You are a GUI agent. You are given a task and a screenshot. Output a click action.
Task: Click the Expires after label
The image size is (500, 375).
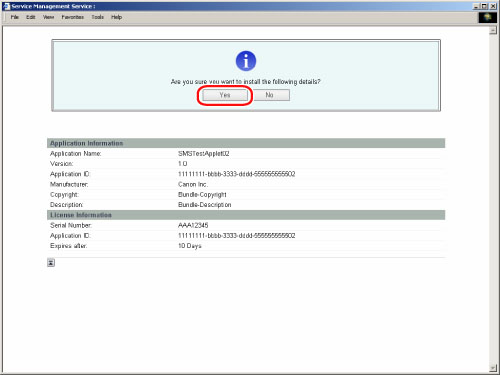pos(69,246)
